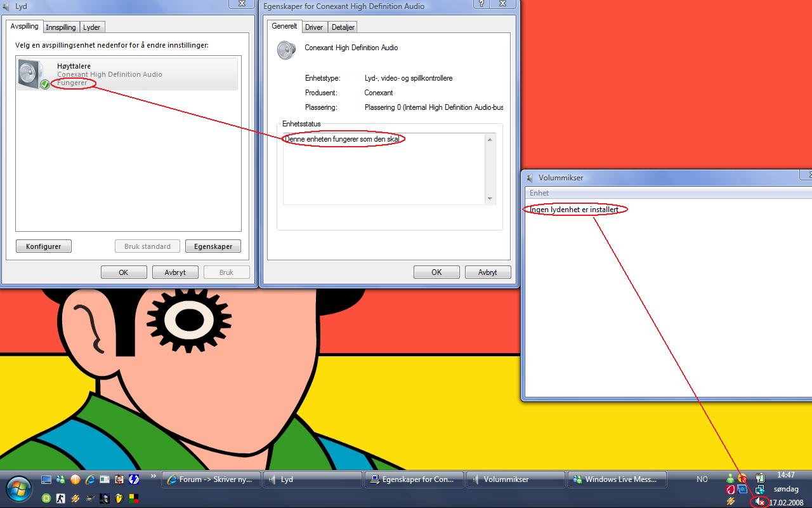Click Avbryt in Conexant properties dialog

point(488,272)
